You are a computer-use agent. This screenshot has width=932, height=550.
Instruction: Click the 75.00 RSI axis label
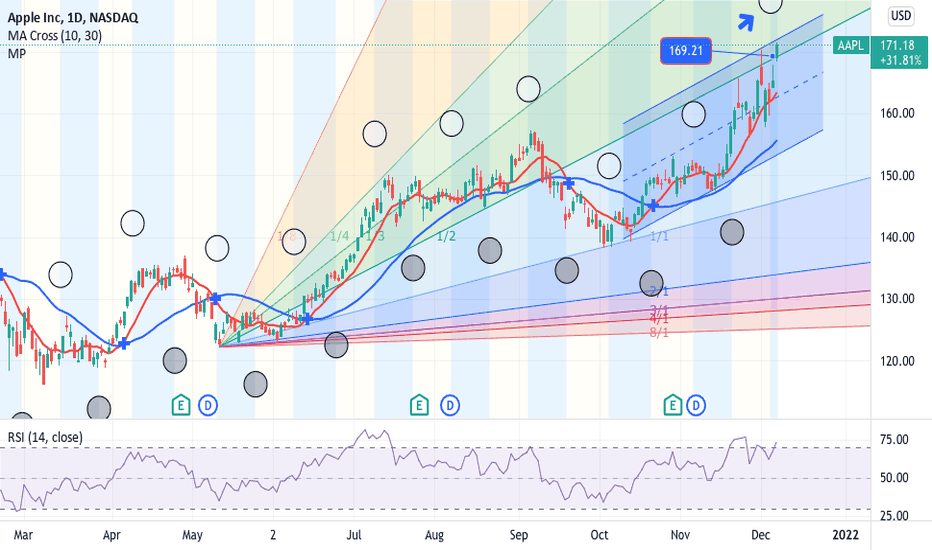(x=894, y=439)
